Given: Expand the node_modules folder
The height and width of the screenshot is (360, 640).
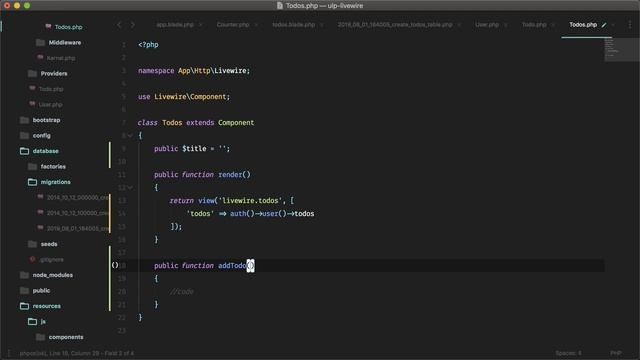Looking at the screenshot, I should pyautogui.click(x=53, y=275).
